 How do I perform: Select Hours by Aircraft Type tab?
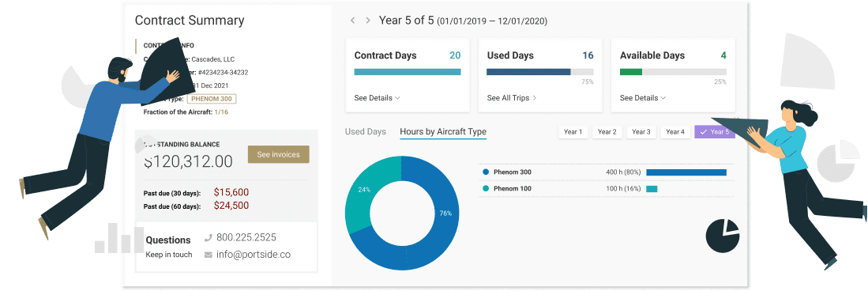[443, 132]
